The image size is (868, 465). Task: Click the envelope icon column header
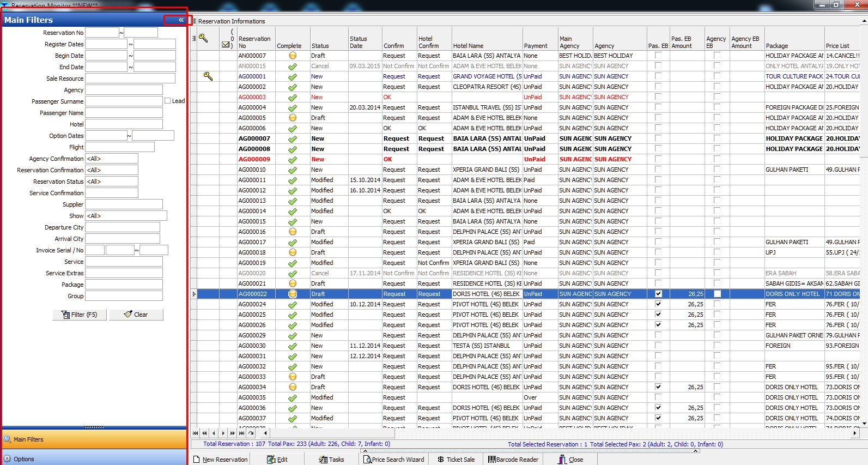click(226, 45)
